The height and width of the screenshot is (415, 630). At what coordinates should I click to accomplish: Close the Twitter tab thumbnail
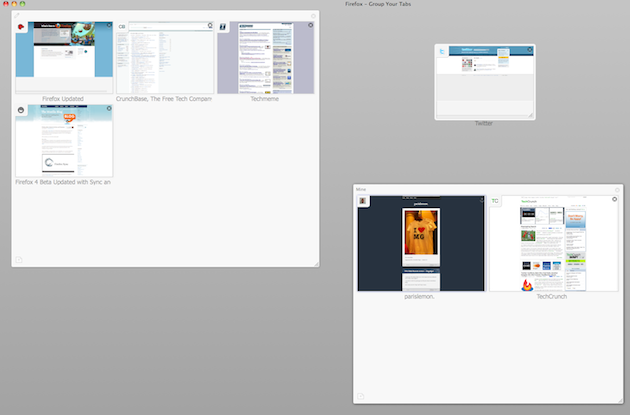[529, 49]
